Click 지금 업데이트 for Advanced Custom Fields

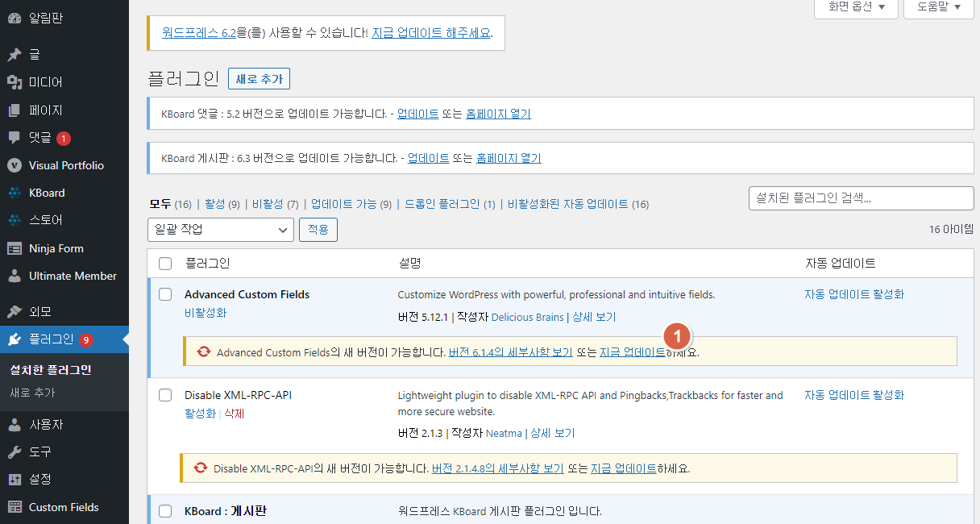click(x=633, y=352)
